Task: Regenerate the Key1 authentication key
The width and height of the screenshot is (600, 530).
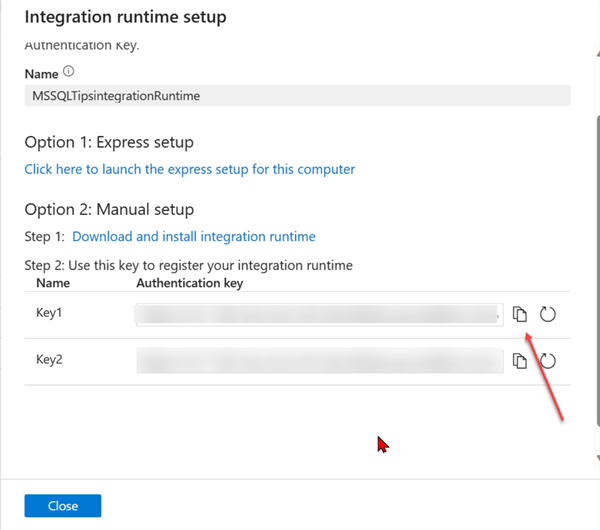Action: [x=548, y=314]
